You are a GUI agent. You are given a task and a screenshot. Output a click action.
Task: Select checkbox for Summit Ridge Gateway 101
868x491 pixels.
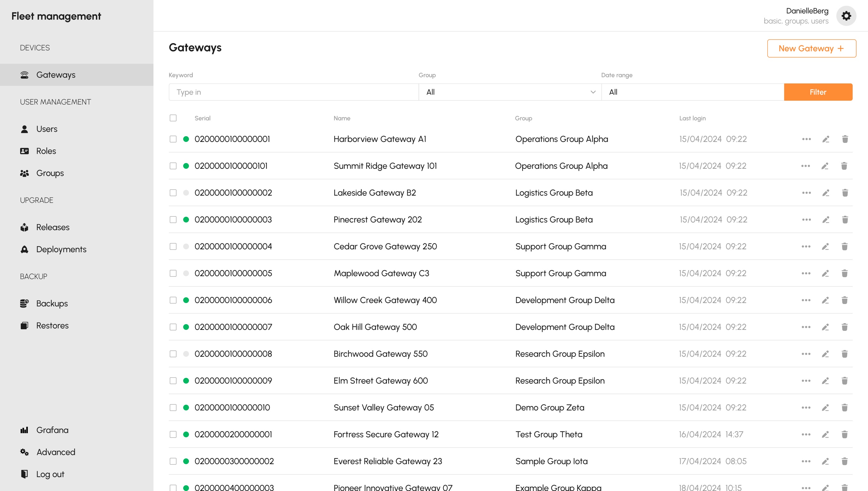coord(173,166)
